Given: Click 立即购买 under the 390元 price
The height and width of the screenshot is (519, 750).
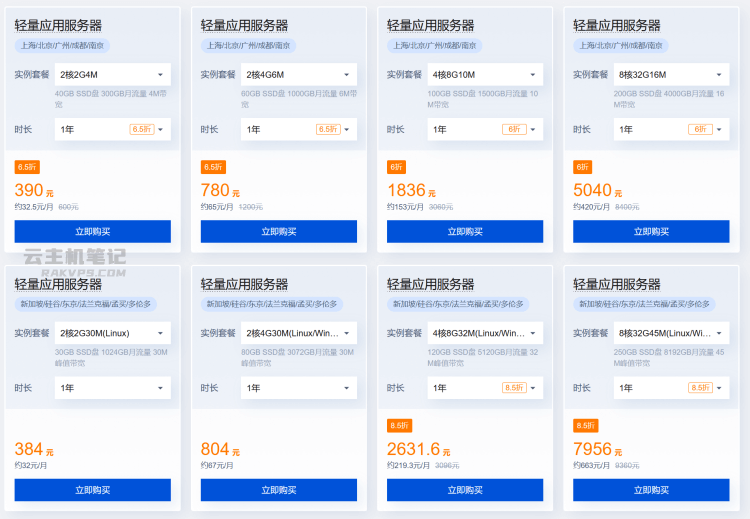Looking at the screenshot, I should coord(92,232).
